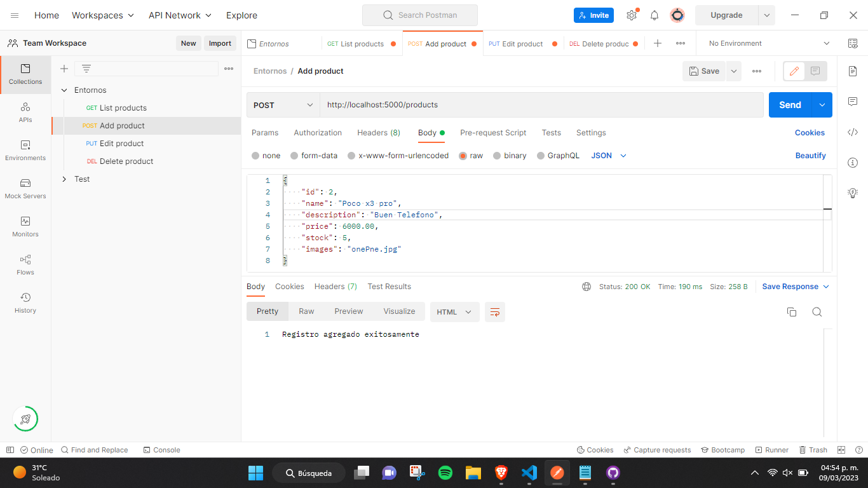Open the related requests lightbulb icon
This screenshot has height=488, width=868.
[x=853, y=193]
